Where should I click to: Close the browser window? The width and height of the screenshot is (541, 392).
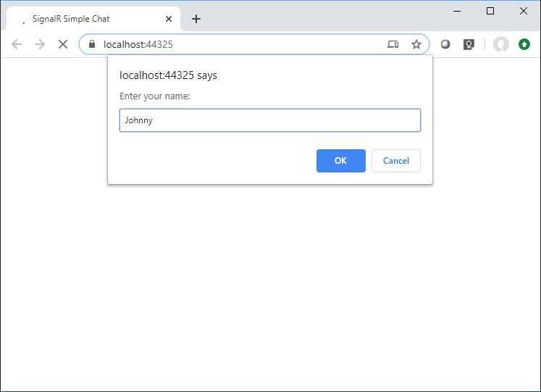[524, 11]
